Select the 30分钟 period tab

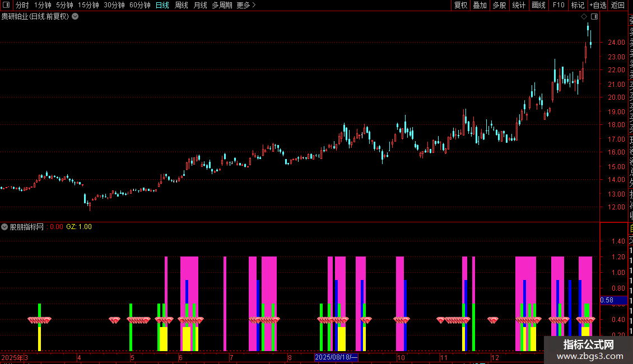coord(114,5)
